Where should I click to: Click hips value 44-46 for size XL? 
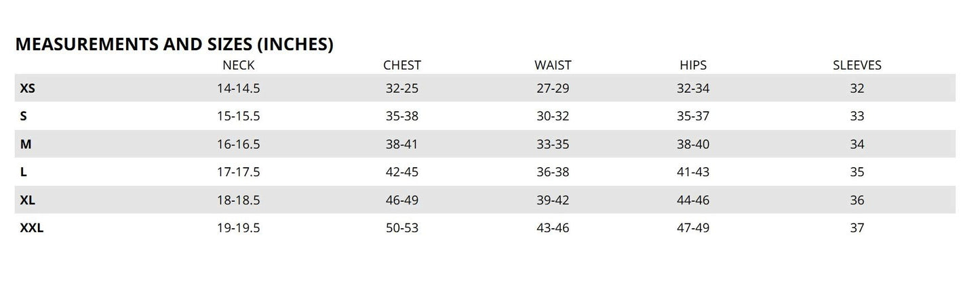coord(693,200)
